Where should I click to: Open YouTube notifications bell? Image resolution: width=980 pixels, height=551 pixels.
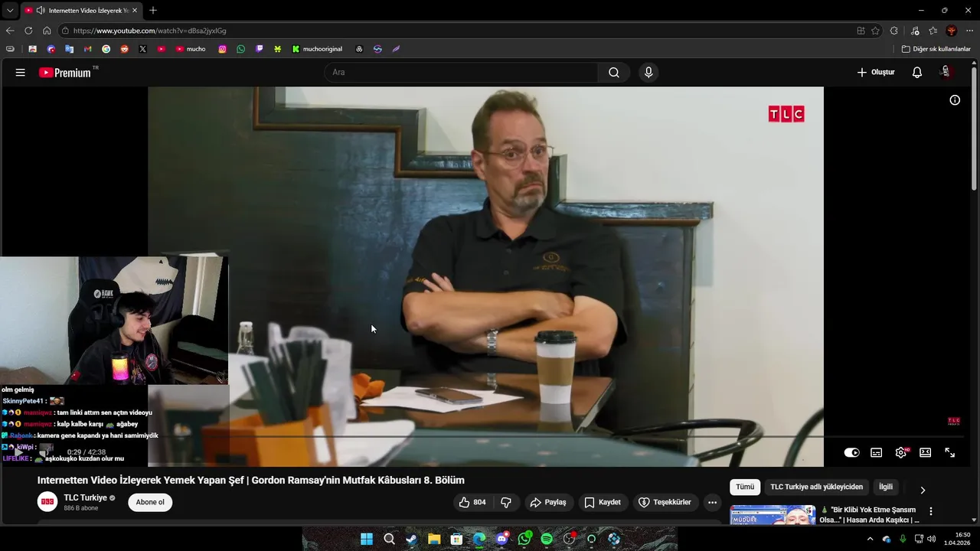[917, 73]
